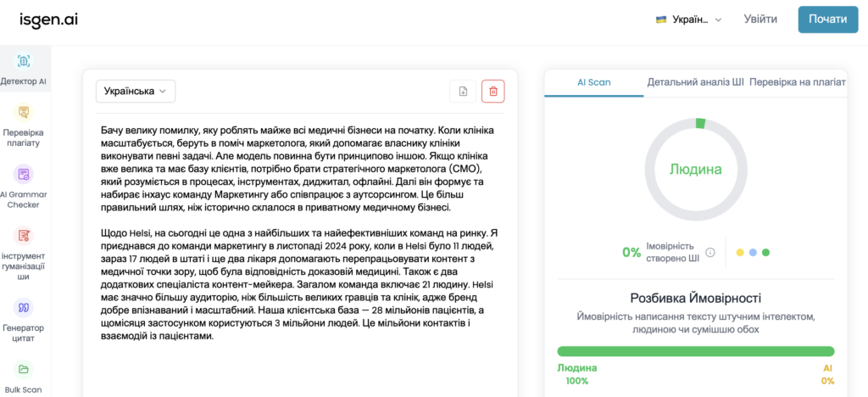
Task: Click the blue dot indicator
Action: pos(753,253)
